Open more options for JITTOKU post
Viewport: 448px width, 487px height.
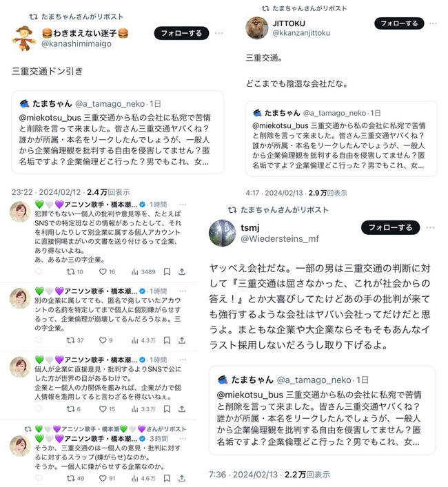coord(433,23)
